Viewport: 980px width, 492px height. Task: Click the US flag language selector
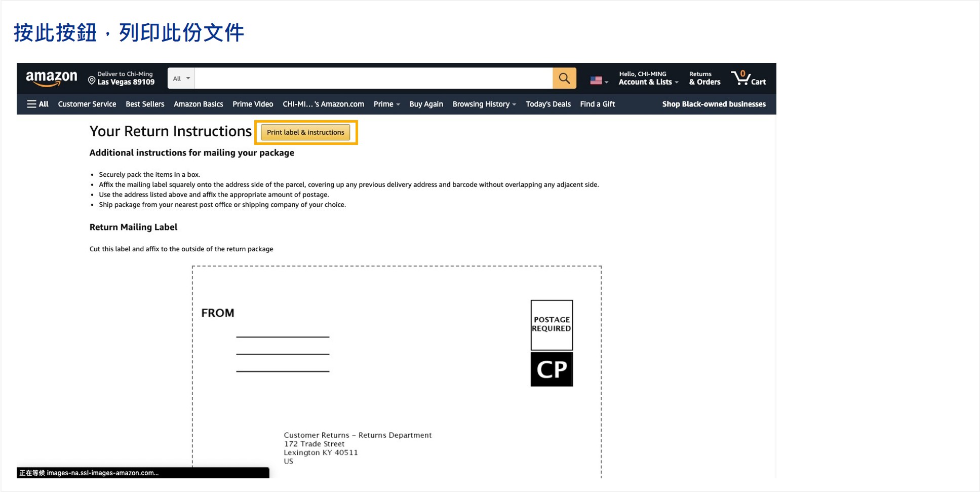click(x=599, y=81)
